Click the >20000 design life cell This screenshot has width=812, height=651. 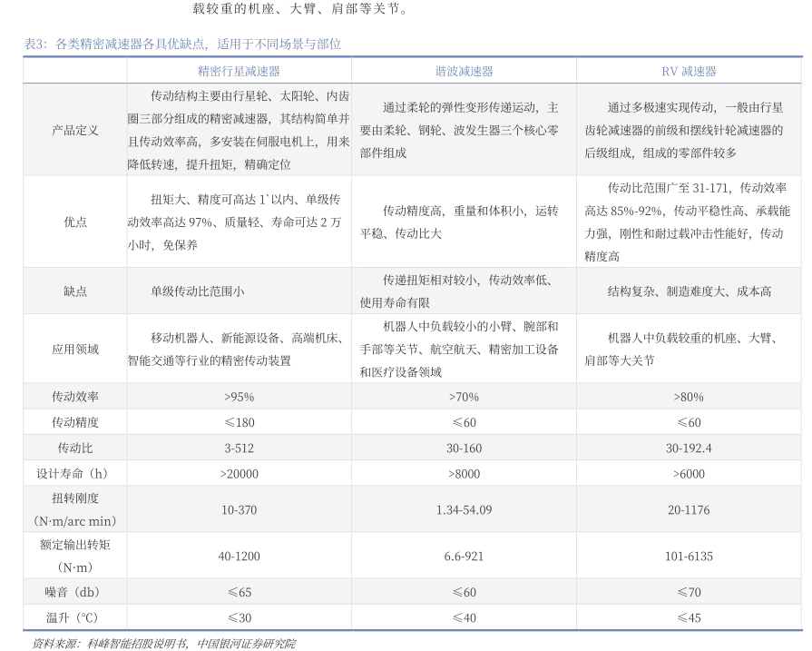pos(239,473)
